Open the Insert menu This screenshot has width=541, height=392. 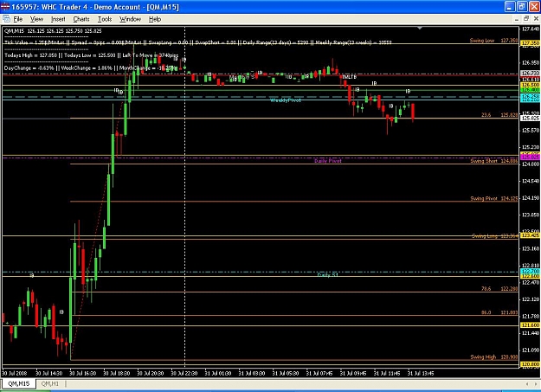click(x=58, y=19)
